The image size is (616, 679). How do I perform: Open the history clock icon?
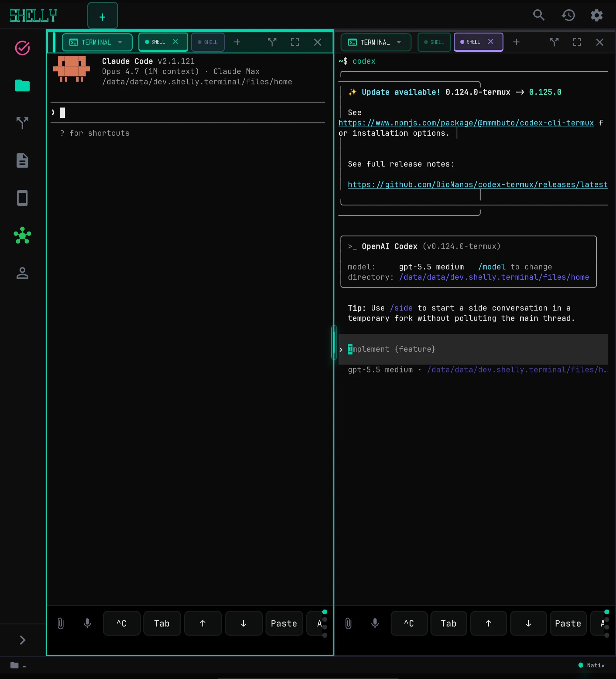pyautogui.click(x=568, y=15)
